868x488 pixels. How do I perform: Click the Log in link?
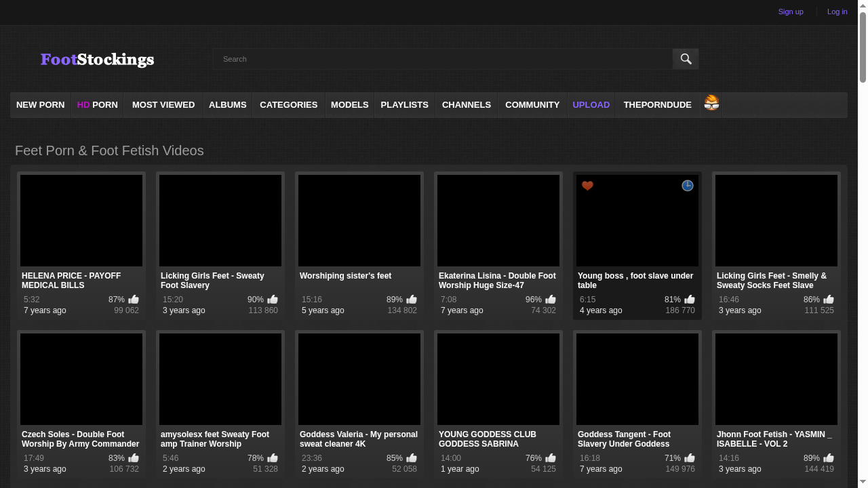click(x=837, y=12)
